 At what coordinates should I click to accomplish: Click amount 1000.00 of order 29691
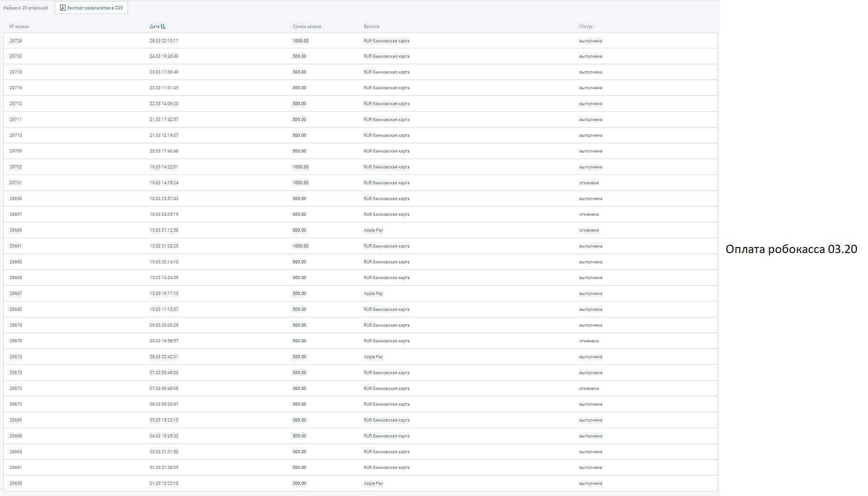[300, 246]
